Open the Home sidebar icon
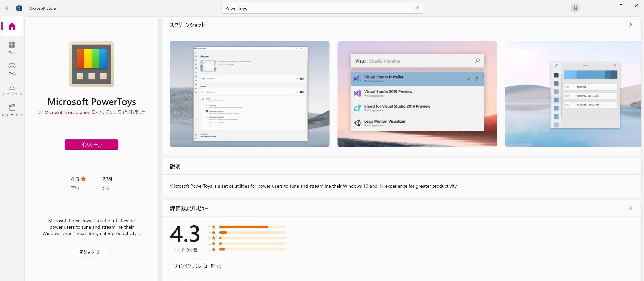 point(12,26)
